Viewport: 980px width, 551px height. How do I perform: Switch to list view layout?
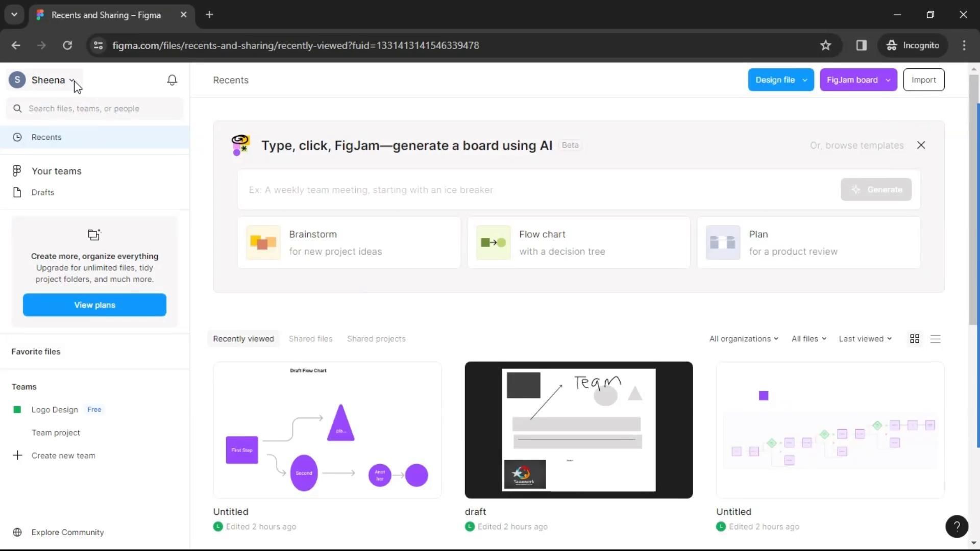935,339
